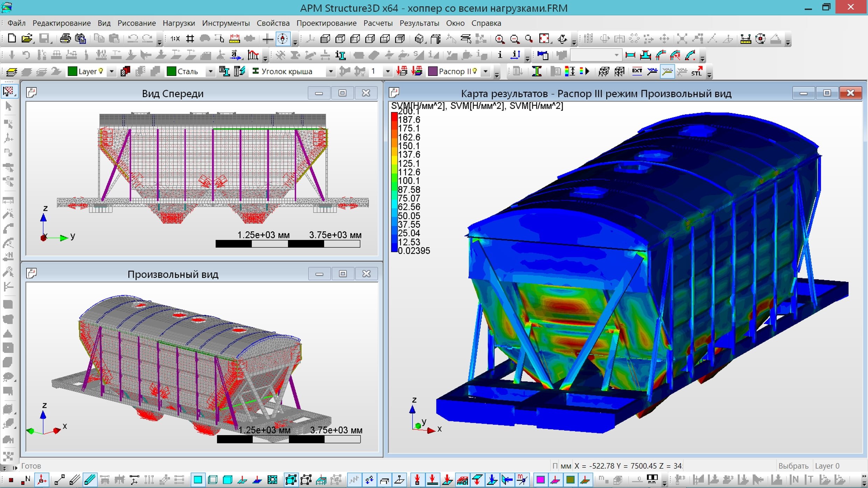Viewport: 868px width, 488px height.
Task: Click the node/element selection tool icon
Action: (9, 91)
